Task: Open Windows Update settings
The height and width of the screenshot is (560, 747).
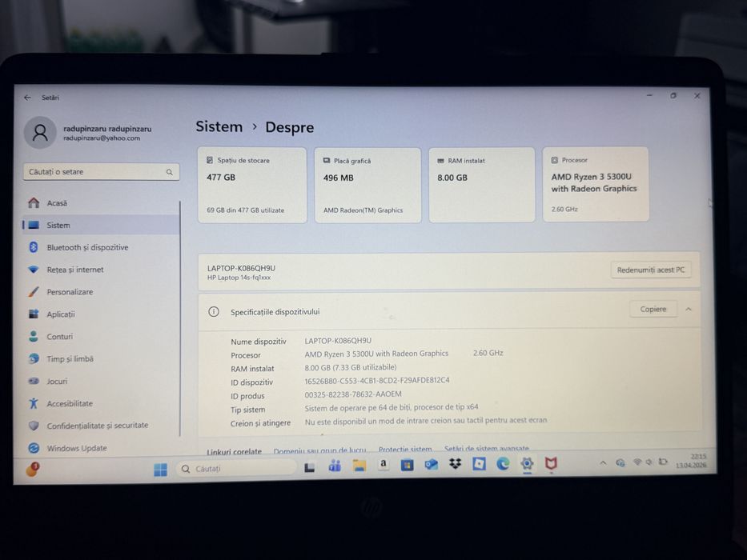Action: [101, 448]
